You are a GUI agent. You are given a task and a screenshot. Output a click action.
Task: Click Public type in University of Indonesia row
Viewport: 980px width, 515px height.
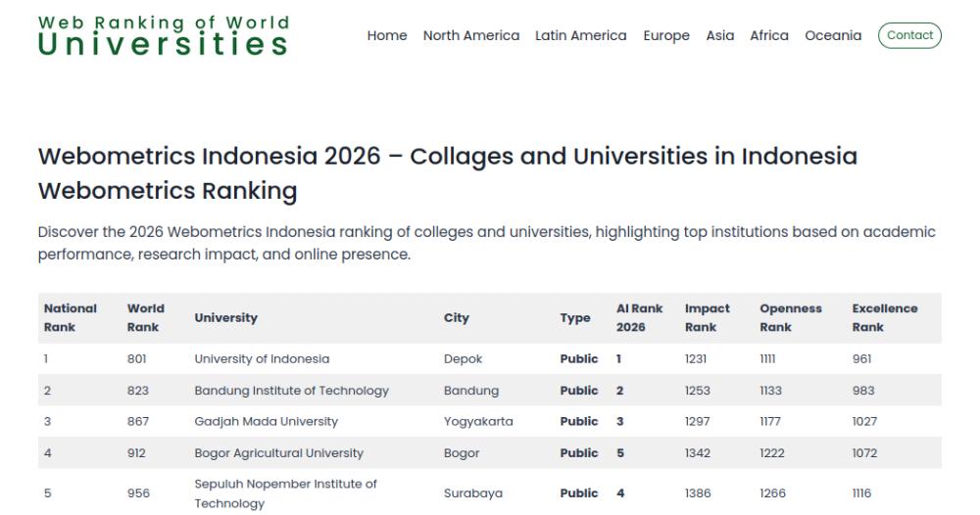[x=579, y=359]
